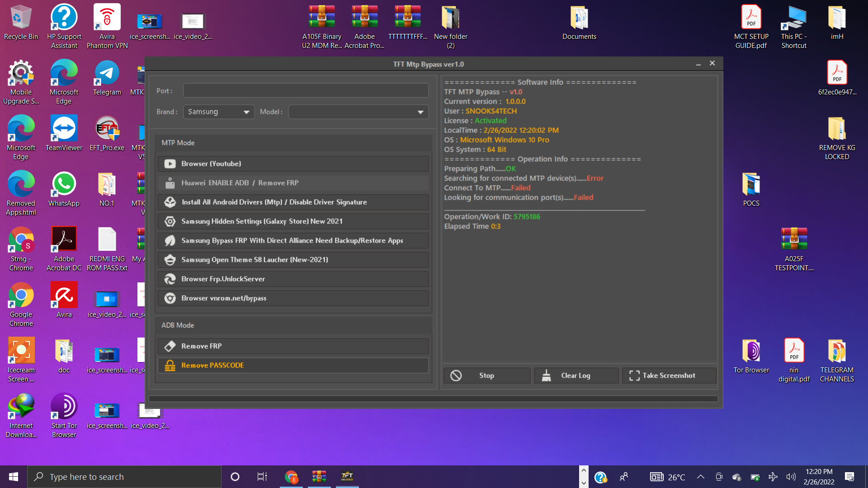Click Remove PASSCODE button
This screenshot has width=868, height=488.
click(x=293, y=365)
